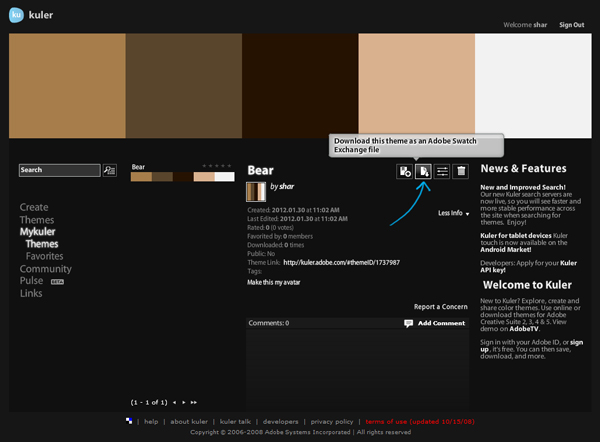The height and width of the screenshot is (442, 600).
Task: Open AdobeTV link
Action: 524,329
